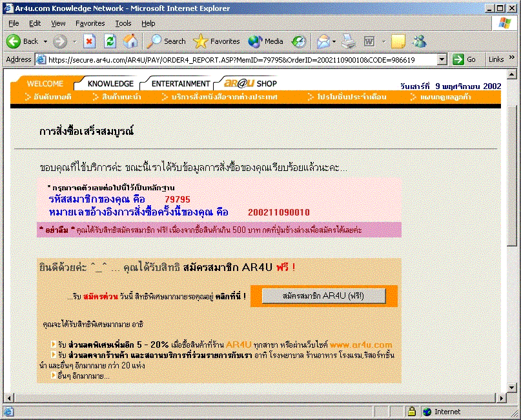The image size is (521, 420).
Task: Click the Back navigation button
Action: (23, 41)
